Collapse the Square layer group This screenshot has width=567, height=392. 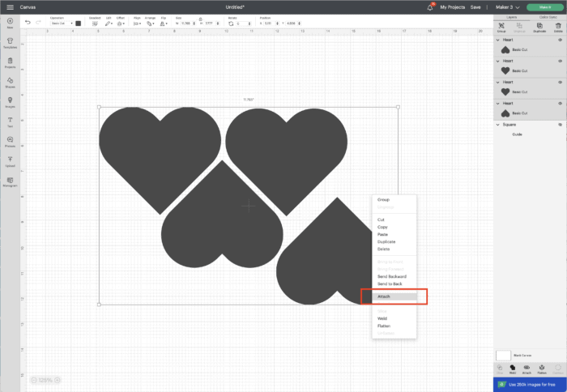tap(497, 125)
